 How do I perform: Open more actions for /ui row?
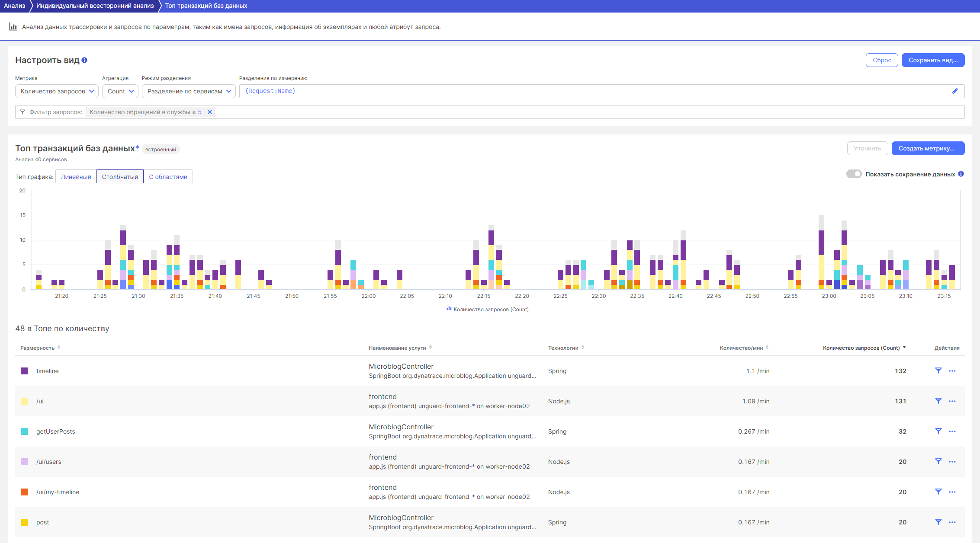pyautogui.click(x=952, y=401)
